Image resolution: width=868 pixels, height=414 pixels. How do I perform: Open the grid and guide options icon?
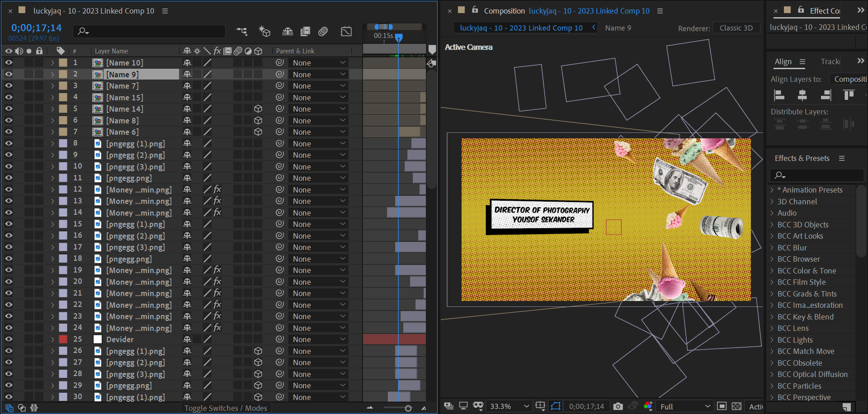[540, 406]
